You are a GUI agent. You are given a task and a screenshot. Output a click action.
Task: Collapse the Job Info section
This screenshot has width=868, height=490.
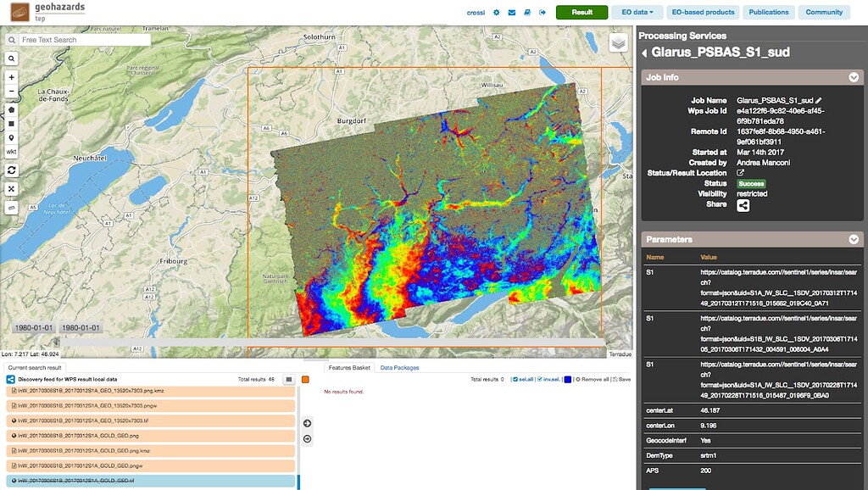(x=854, y=76)
